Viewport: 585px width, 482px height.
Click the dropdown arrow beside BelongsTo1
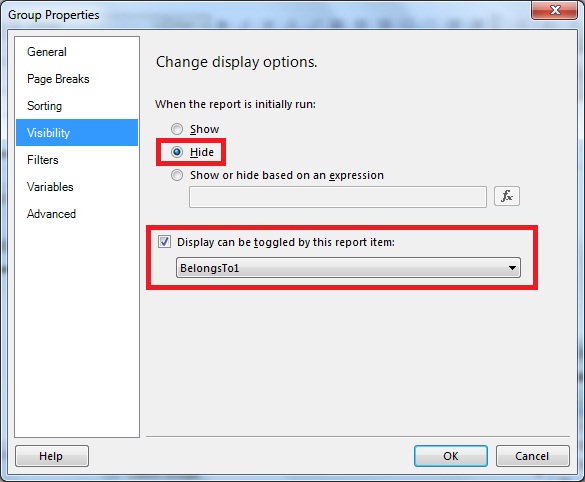coord(512,267)
